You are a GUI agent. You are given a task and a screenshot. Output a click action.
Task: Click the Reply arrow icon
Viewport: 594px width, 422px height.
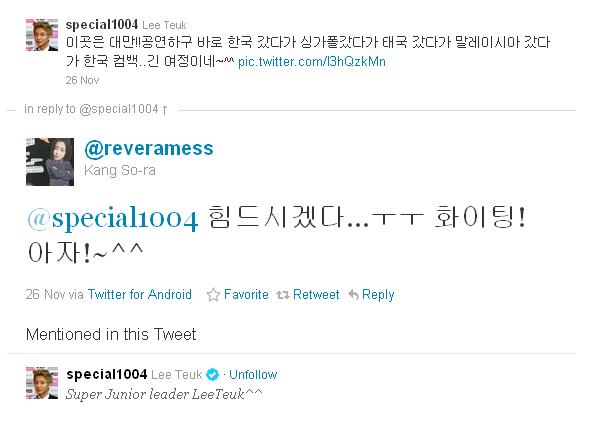(x=353, y=294)
